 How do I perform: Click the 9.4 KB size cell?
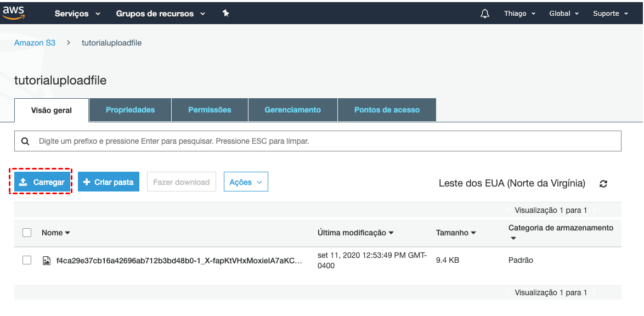[447, 260]
